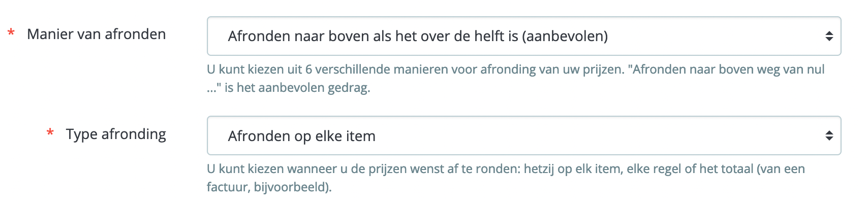Viewport: 868px width, 204px height.
Task: Click the Type afronding label
Action: 116,134
